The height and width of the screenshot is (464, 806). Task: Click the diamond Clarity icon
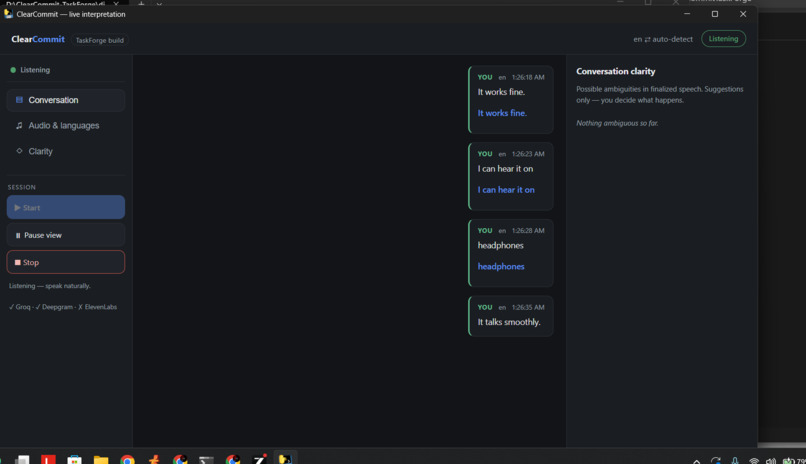tap(19, 151)
